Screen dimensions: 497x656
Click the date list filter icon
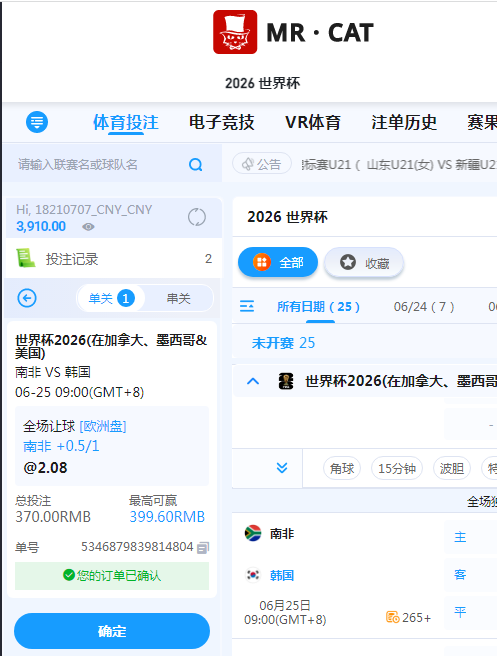(x=247, y=307)
